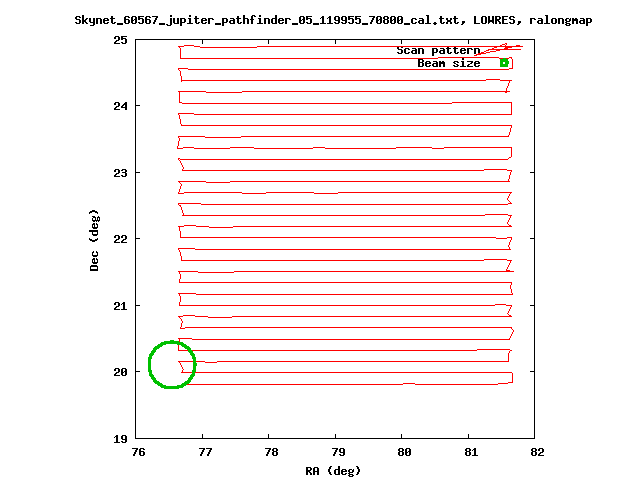Click the y-axis tick label 25

pos(120,40)
